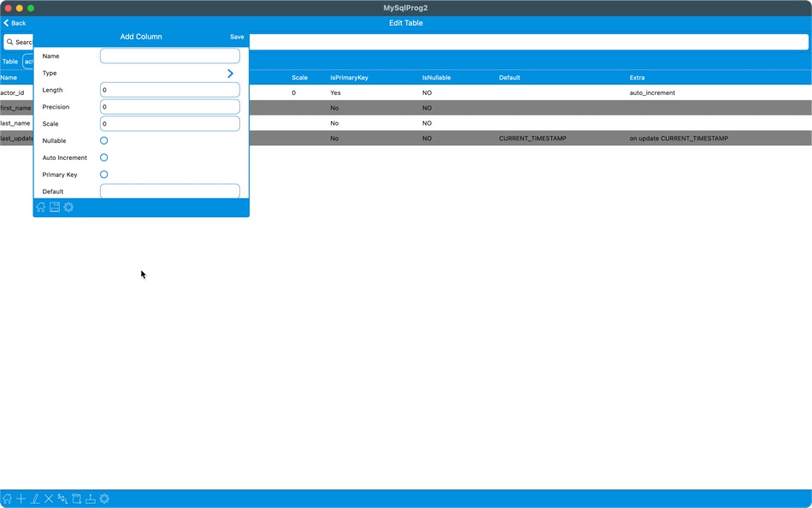812x508 pixels.
Task: Select the edit pencil icon on bottom toolbar
Action: tap(34, 498)
